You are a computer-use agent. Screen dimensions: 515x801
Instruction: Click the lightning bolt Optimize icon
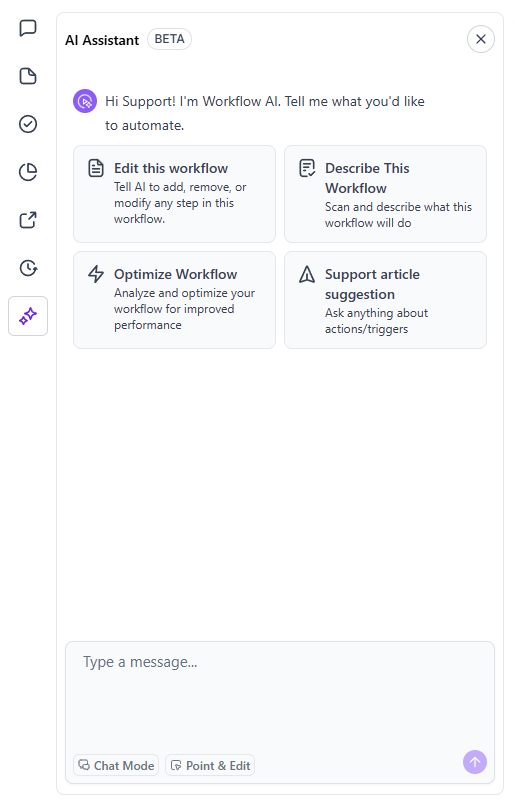[96, 274]
